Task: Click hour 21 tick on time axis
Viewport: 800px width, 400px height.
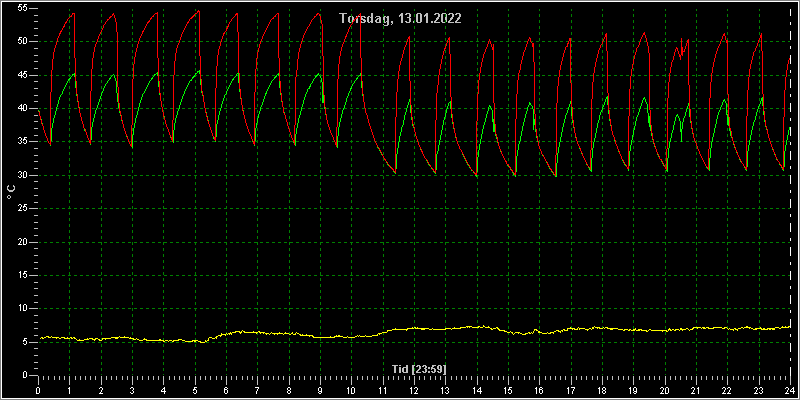Action: coord(696,390)
